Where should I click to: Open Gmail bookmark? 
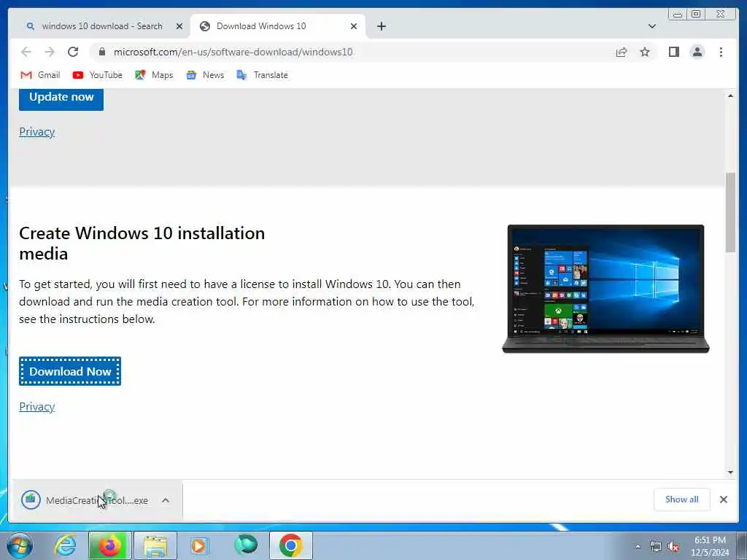pyautogui.click(x=41, y=75)
